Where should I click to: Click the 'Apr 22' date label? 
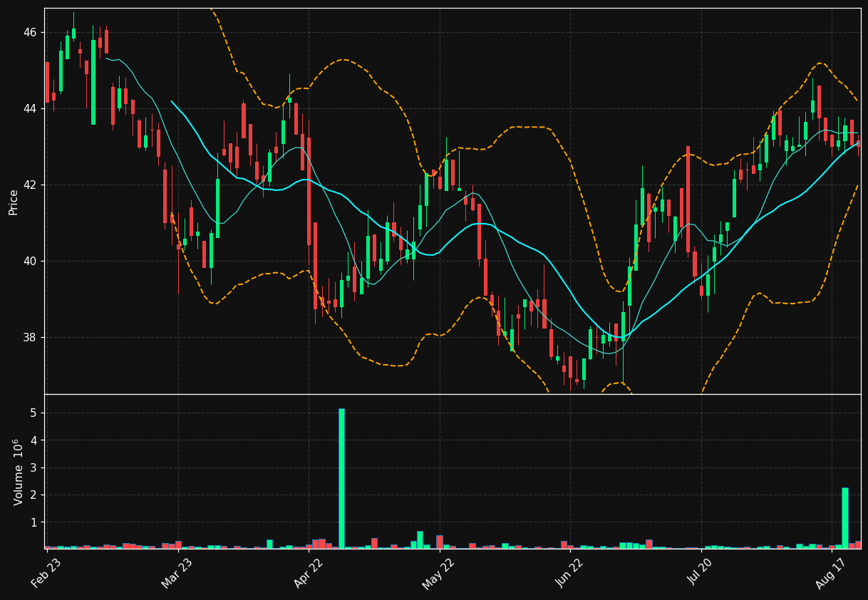tap(308, 573)
